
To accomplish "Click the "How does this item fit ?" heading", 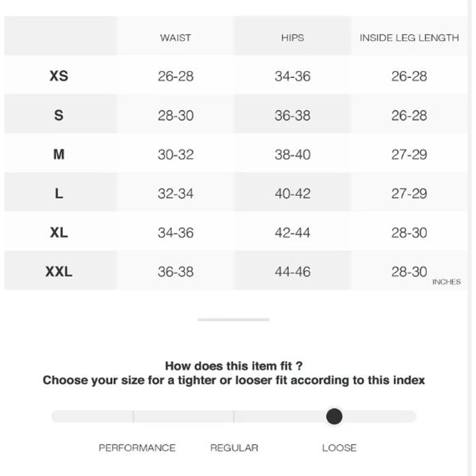I will click(234, 366).
